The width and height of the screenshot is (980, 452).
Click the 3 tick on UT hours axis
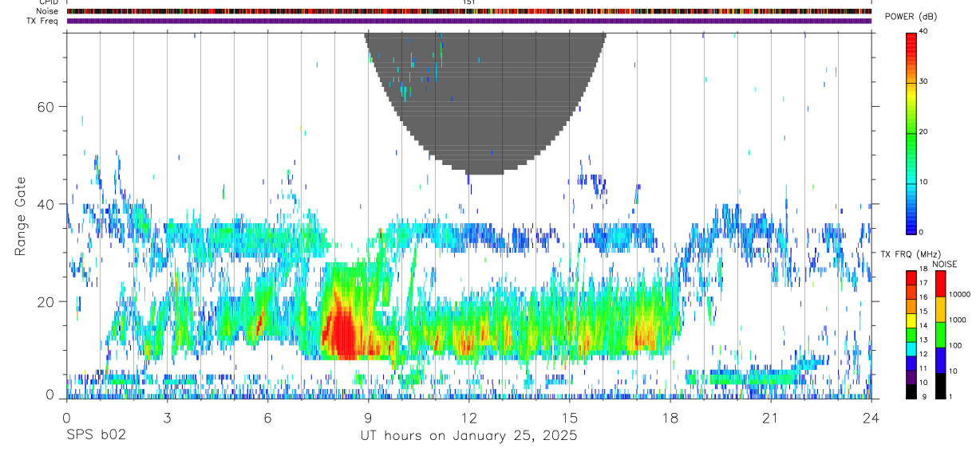tap(167, 418)
